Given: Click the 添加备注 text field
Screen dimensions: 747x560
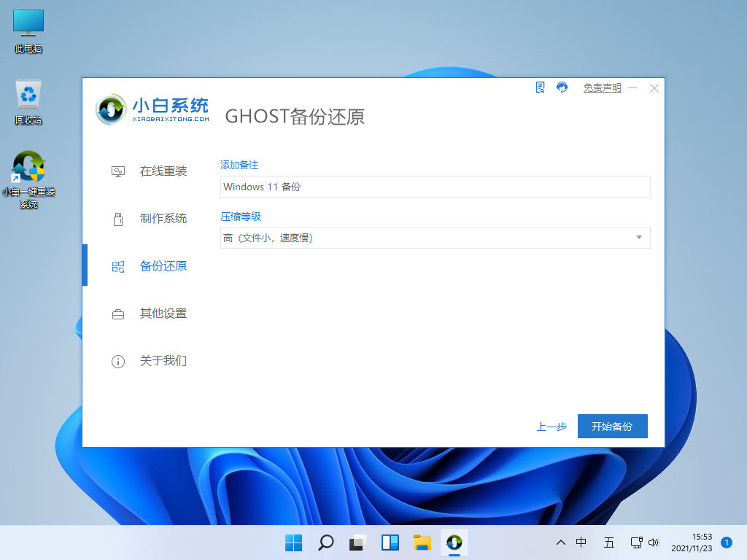Looking at the screenshot, I should click(435, 187).
